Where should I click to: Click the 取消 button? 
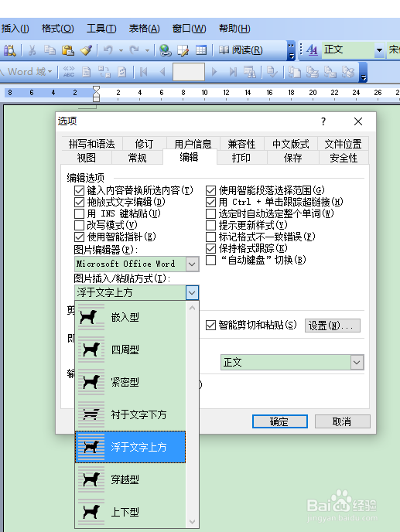[342, 421]
